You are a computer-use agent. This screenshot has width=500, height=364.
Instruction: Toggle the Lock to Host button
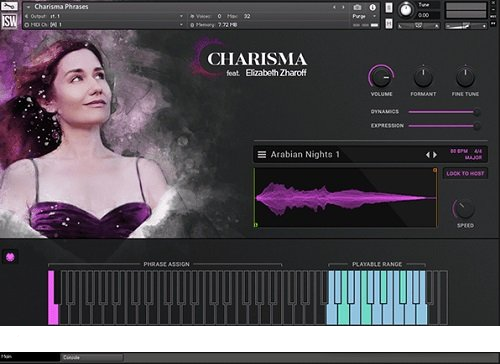(465, 173)
